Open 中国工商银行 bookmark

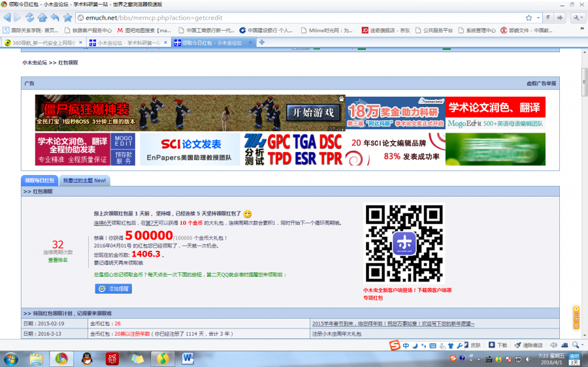point(207,30)
